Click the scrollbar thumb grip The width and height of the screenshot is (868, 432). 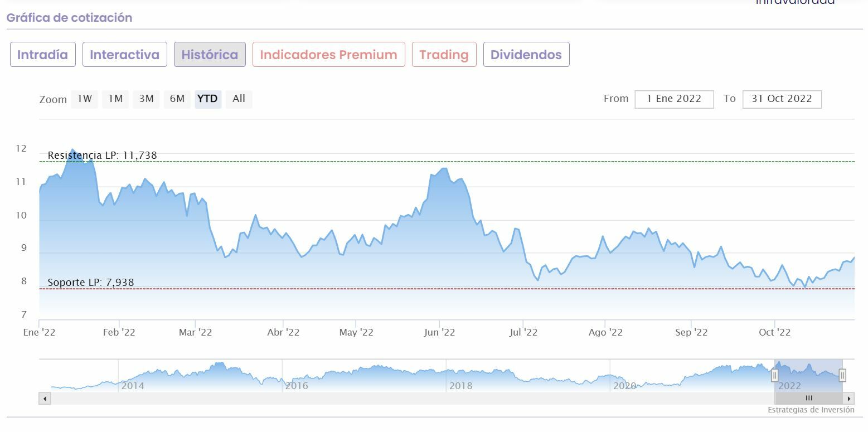(809, 399)
